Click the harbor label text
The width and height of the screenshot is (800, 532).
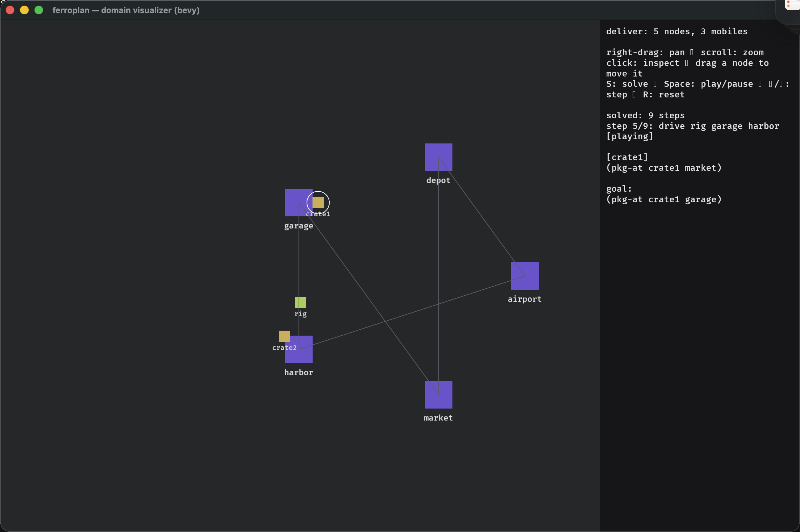[298, 372]
